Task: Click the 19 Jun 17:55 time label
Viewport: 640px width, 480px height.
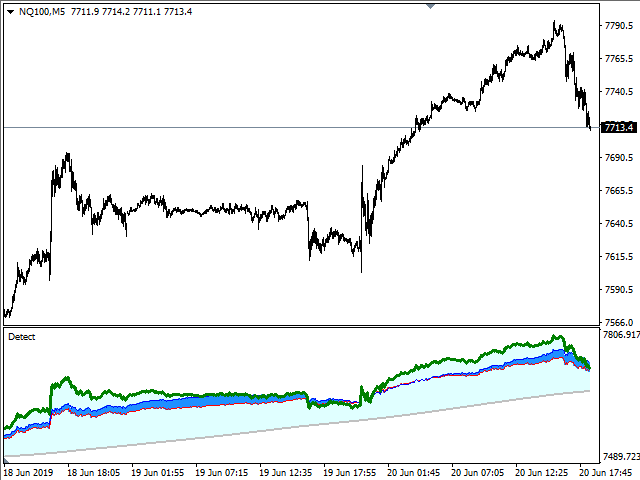Action: pyautogui.click(x=350, y=473)
